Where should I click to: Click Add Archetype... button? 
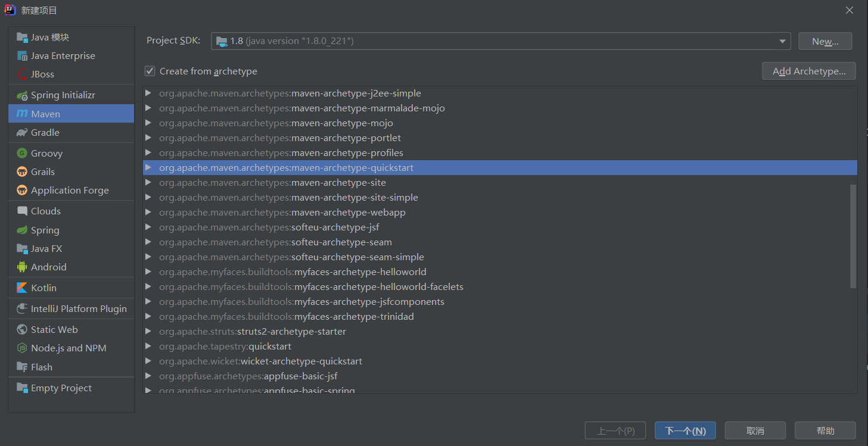click(x=809, y=71)
